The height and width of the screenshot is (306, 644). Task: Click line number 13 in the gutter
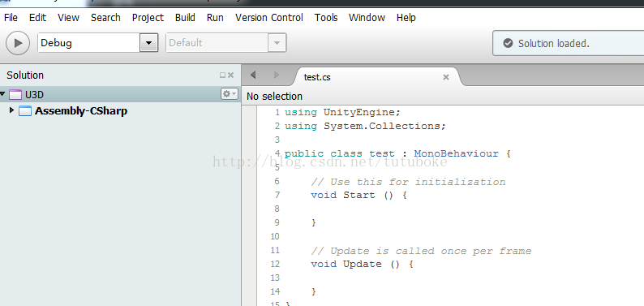275,278
